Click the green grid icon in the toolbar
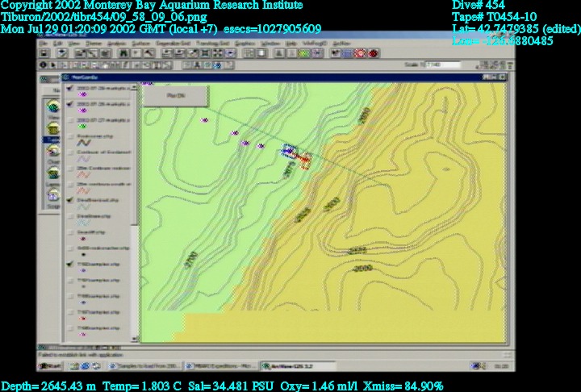The image size is (581, 392). pyautogui.click(x=304, y=53)
